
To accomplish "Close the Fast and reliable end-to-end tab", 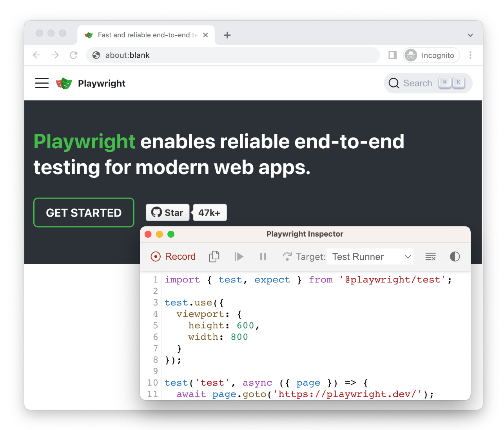I will [x=205, y=35].
